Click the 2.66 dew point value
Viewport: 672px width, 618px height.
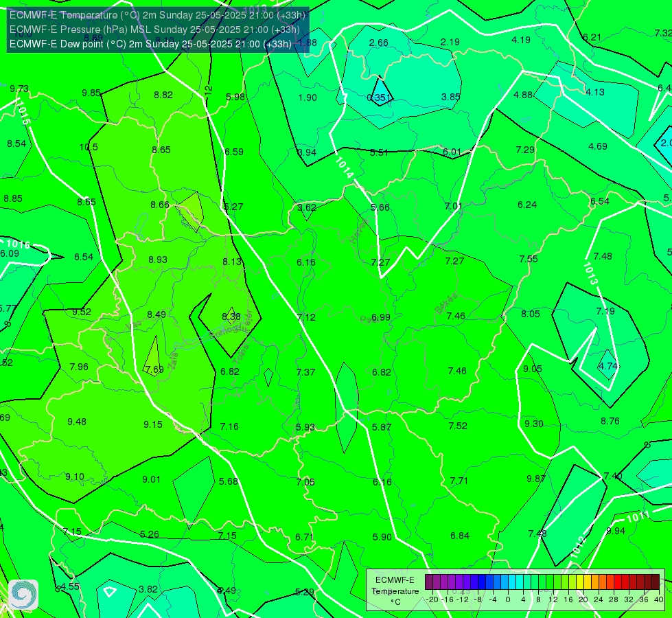tap(379, 43)
